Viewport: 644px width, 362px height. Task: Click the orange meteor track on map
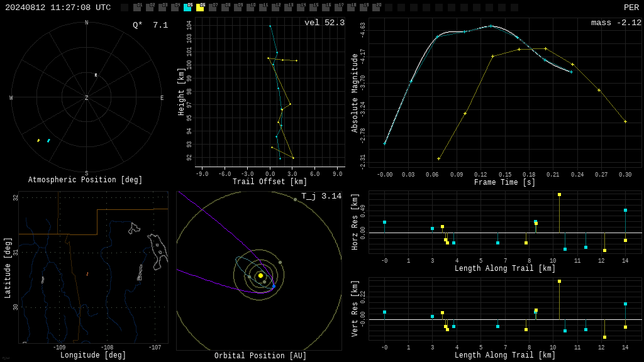87,274
